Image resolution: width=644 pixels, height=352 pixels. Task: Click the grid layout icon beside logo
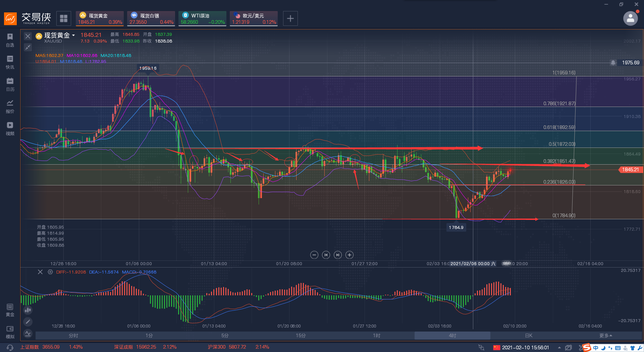click(x=64, y=18)
